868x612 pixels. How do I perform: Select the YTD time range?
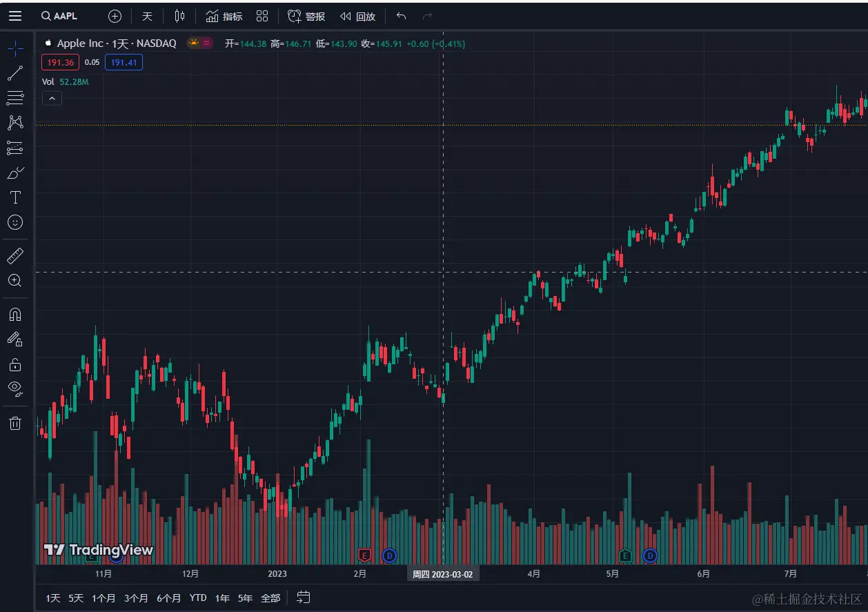(x=198, y=598)
